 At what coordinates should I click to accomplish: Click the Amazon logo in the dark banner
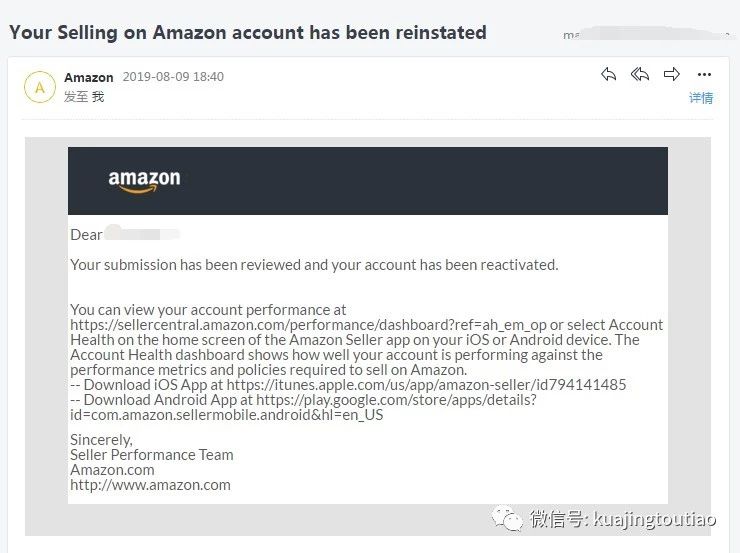click(144, 181)
